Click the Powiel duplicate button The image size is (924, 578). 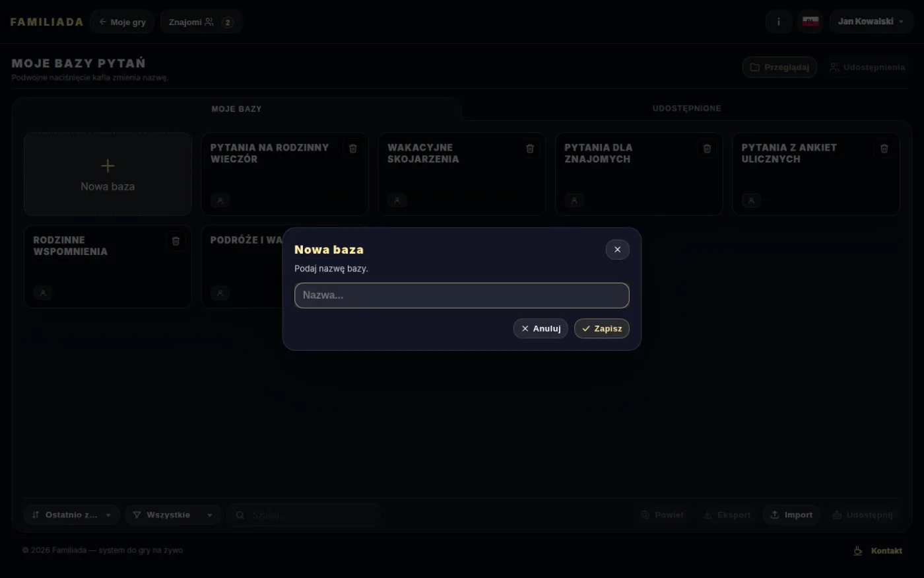pos(662,515)
